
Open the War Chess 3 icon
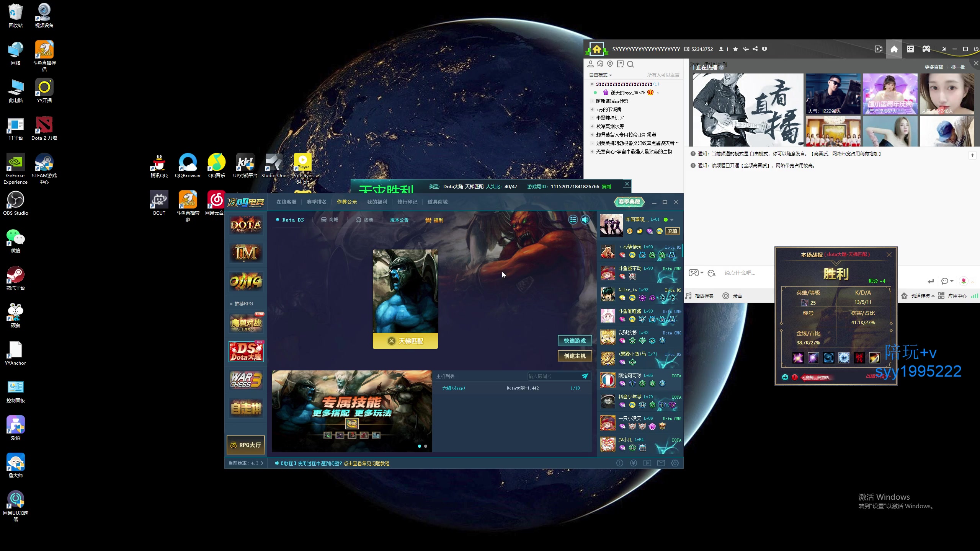click(x=246, y=380)
